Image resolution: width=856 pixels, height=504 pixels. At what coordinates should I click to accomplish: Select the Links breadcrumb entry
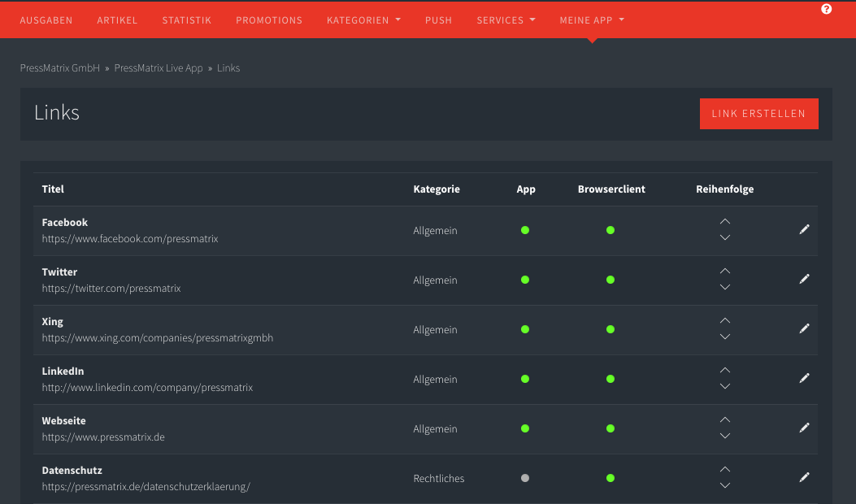pyautogui.click(x=228, y=68)
